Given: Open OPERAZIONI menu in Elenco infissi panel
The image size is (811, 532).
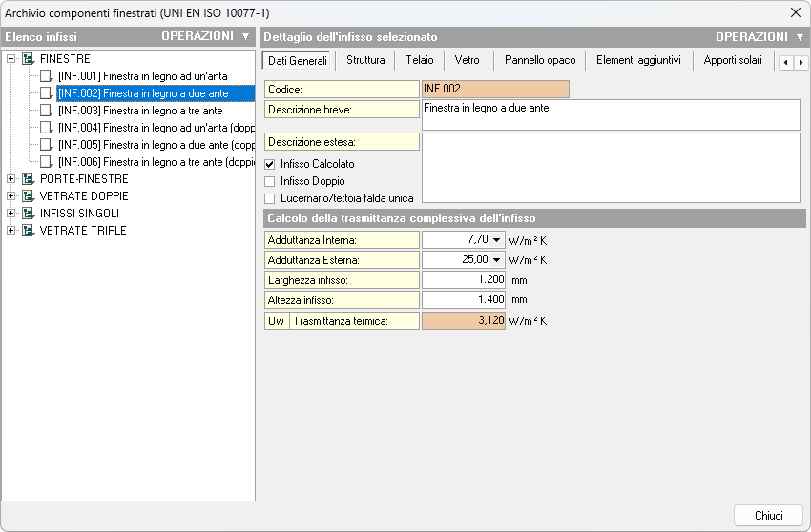Looking at the screenshot, I should pyautogui.click(x=205, y=37).
